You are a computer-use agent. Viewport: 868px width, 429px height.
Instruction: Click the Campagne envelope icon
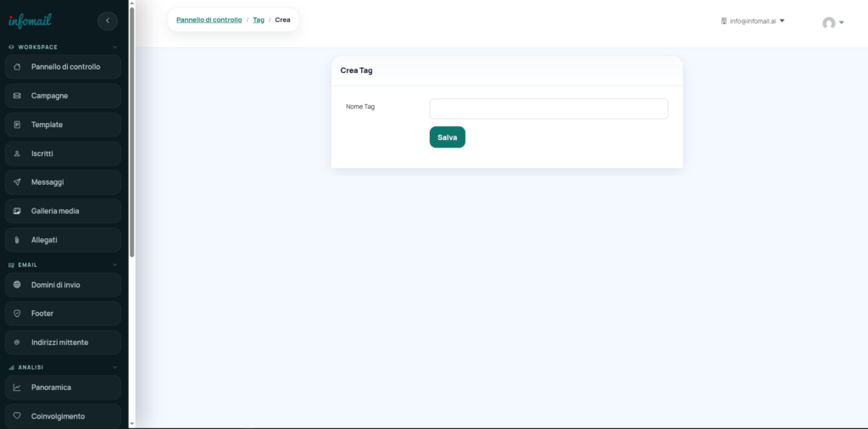pyautogui.click(x=17, y=96)
